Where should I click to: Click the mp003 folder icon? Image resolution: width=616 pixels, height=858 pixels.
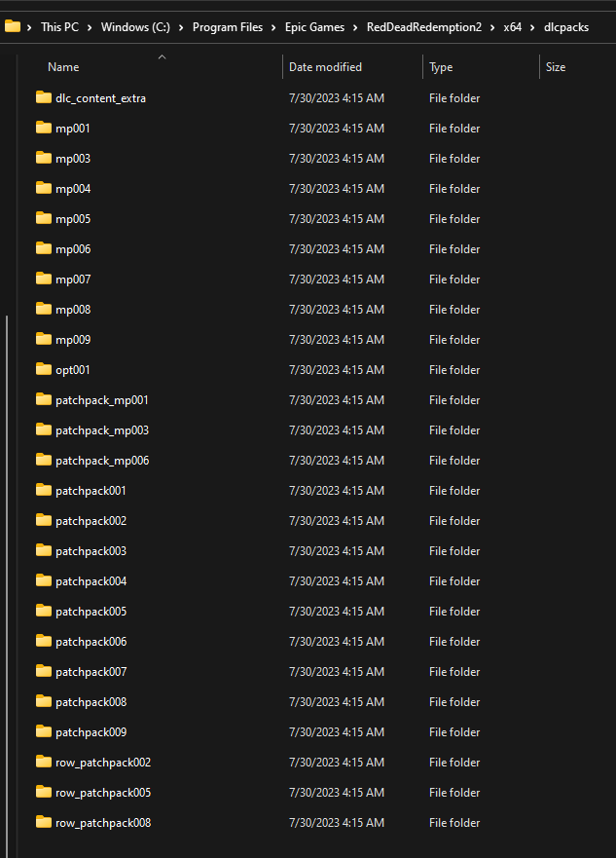pyautogui.click(x=44, y=158)
